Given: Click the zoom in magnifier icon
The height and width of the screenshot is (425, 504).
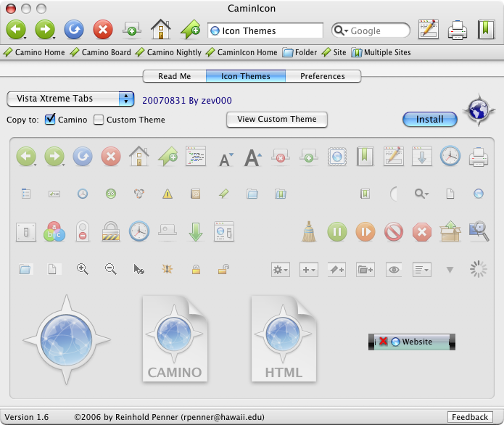Looking at the screenshot, I should coord(82,269).
